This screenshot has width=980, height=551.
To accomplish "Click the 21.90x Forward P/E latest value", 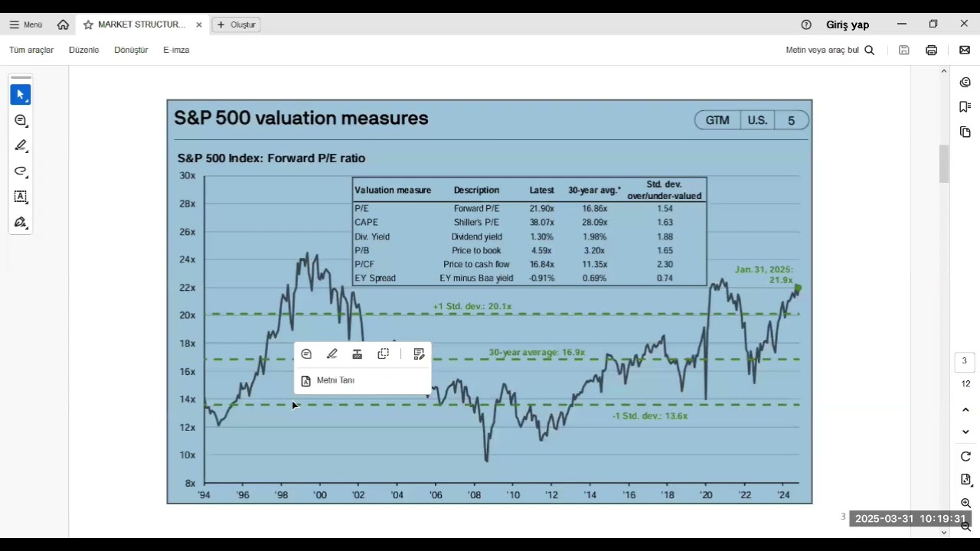I will tap(541, 209).
